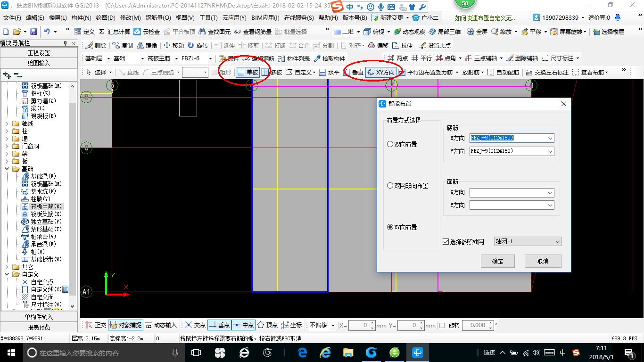The image size is (644, 362).
Task: Click the save (floppy disk) icon
Action: click(33, 32)
